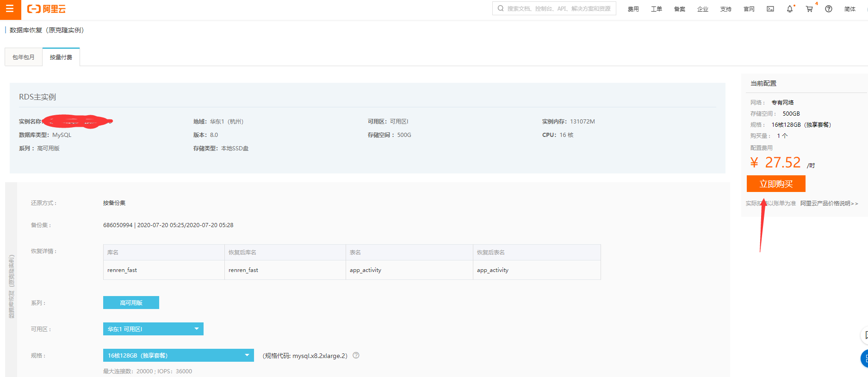
Task: Open the 简体 language selector
Action: [850, 9]
